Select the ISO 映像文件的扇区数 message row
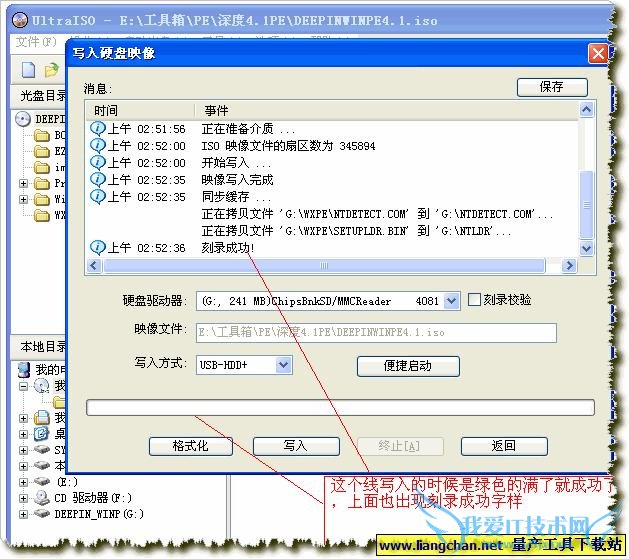The image size is (629, 559). pyautogui.click(x=332, y=146)
